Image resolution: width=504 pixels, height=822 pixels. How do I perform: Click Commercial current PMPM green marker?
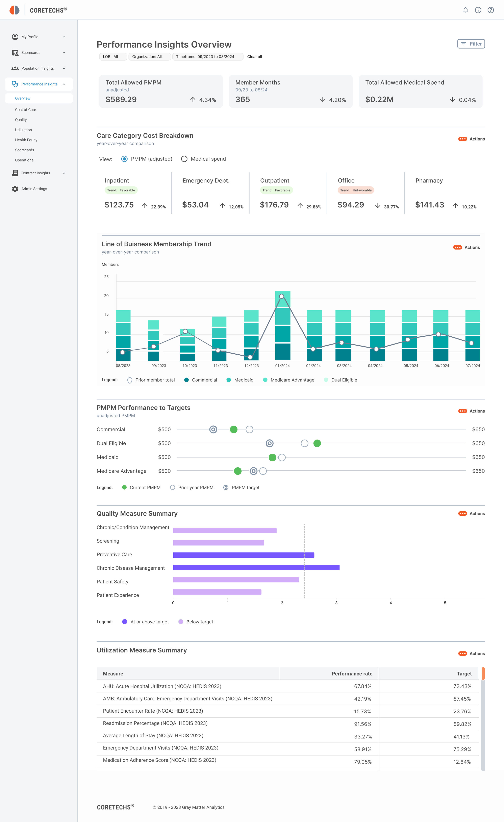point(234,429)
